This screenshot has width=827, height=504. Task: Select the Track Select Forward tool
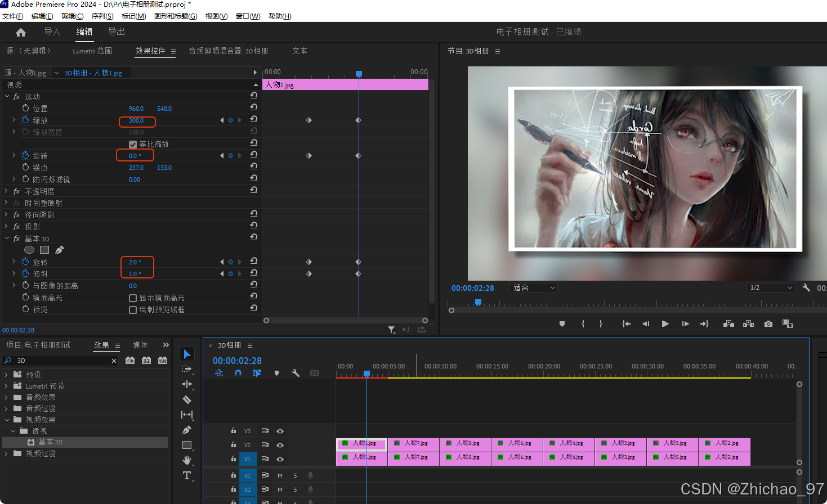click(187, 369)
